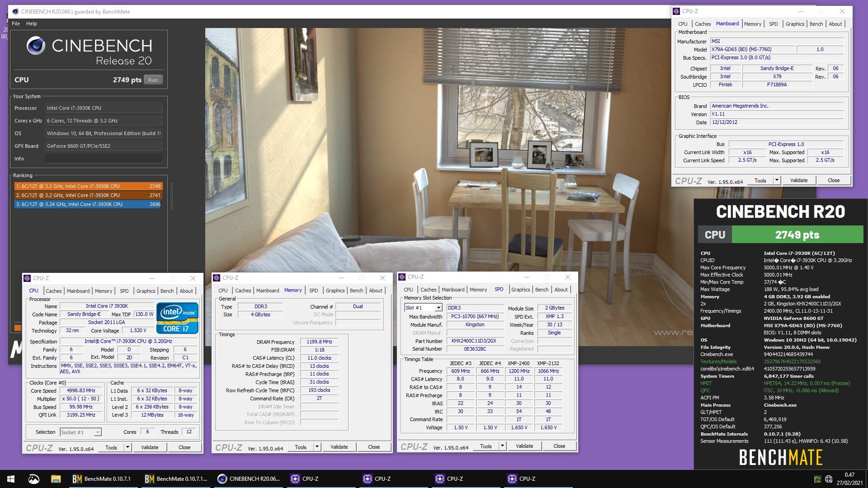The image size is (868, 488).
Task: Open the round app icon beside Start
Action: [x=33, y=479]
